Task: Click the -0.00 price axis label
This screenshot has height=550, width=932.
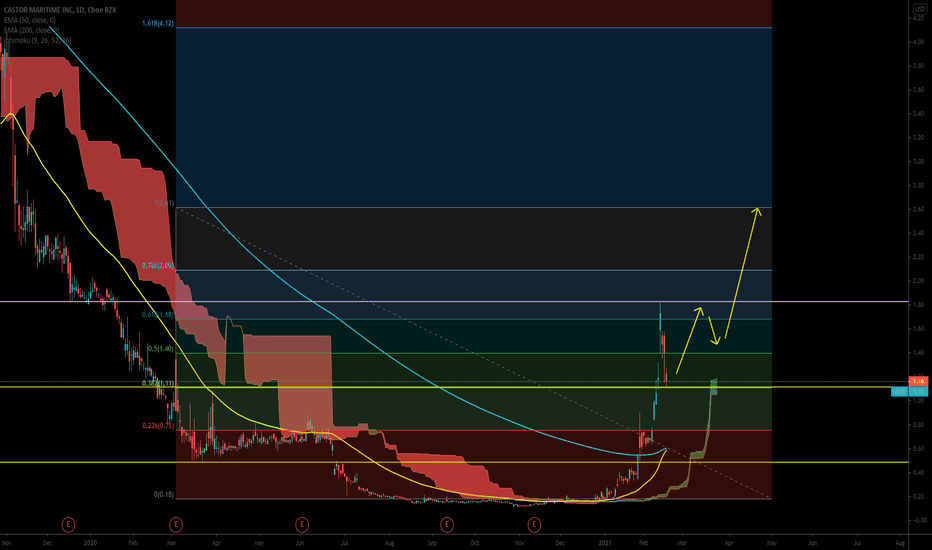Action: [918, 520]
